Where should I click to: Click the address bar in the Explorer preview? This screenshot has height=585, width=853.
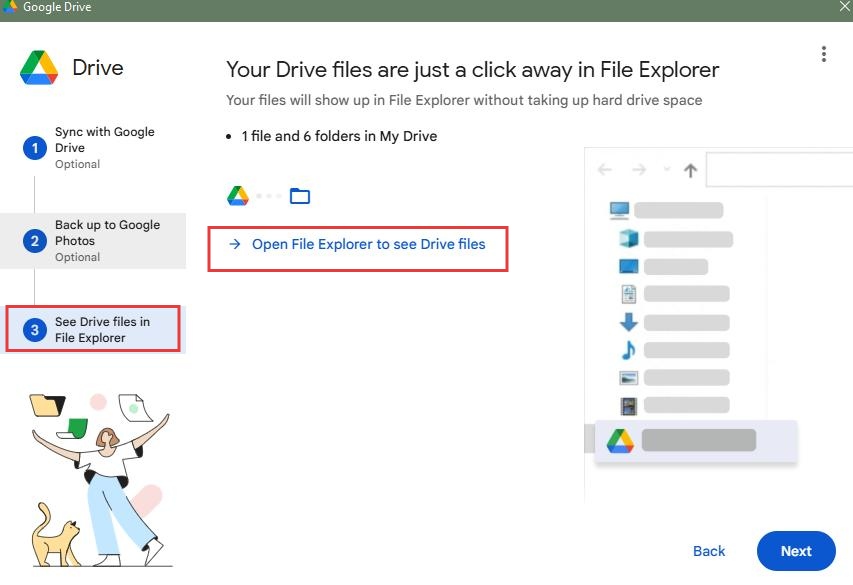pyautogui.click(x=780, y=169)
